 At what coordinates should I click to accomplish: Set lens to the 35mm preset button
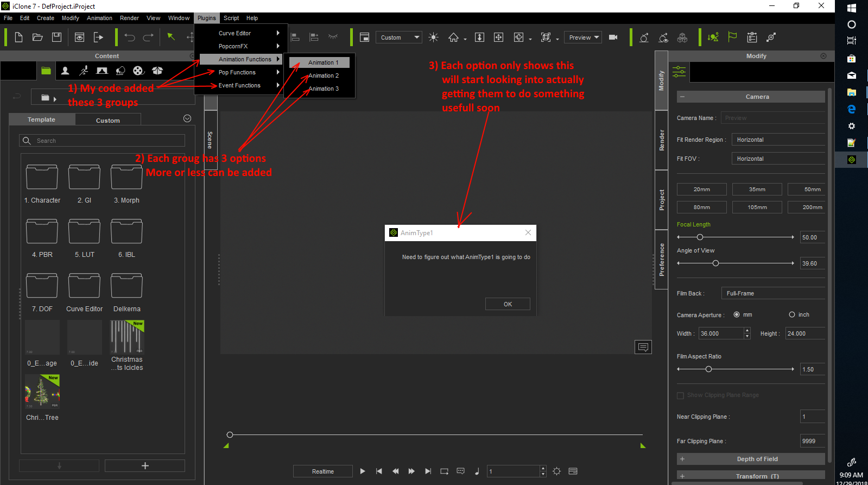[757, 190]
